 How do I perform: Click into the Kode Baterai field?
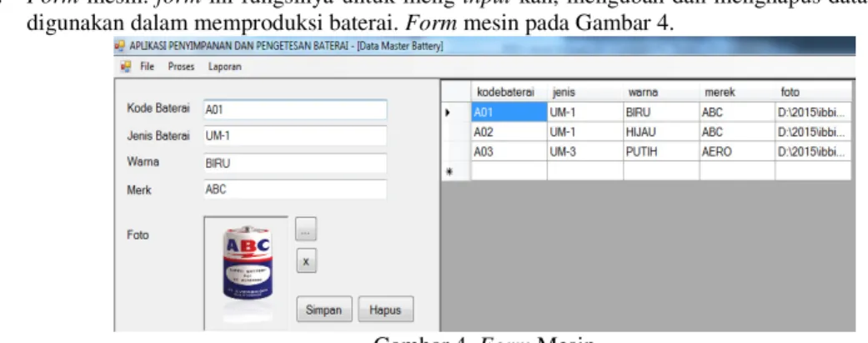click(x=295, y=109)
